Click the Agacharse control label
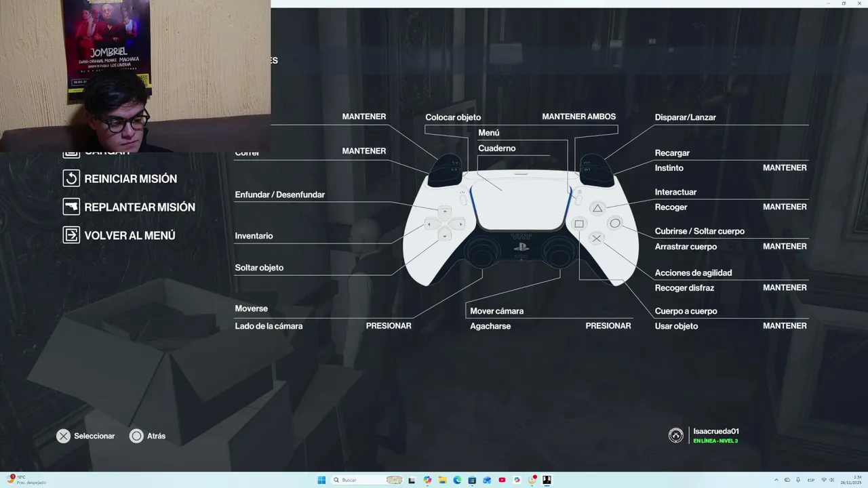868x488 pixels. pos(490,327)
